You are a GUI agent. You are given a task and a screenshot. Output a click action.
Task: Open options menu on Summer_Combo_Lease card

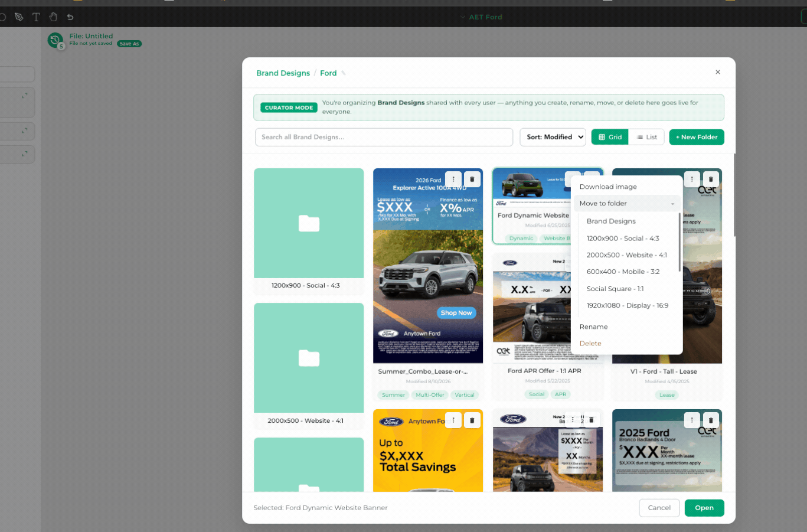(x=453, y=179)
